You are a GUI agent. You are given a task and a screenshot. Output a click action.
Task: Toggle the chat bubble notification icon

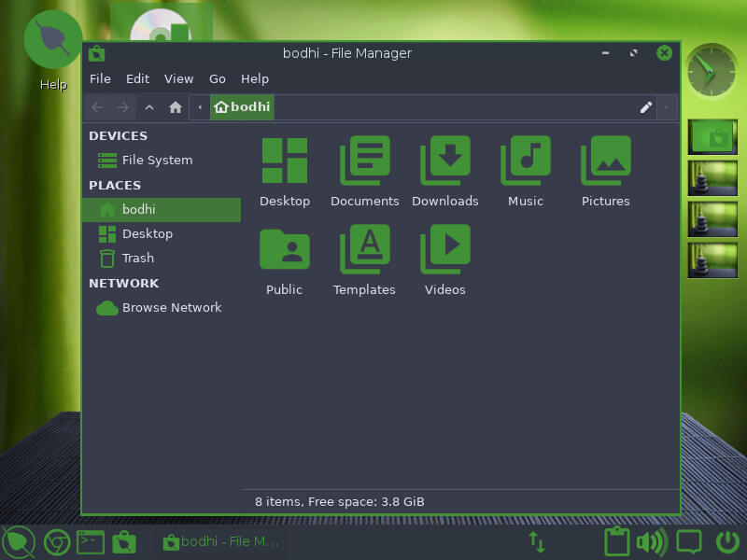point(689,541)
